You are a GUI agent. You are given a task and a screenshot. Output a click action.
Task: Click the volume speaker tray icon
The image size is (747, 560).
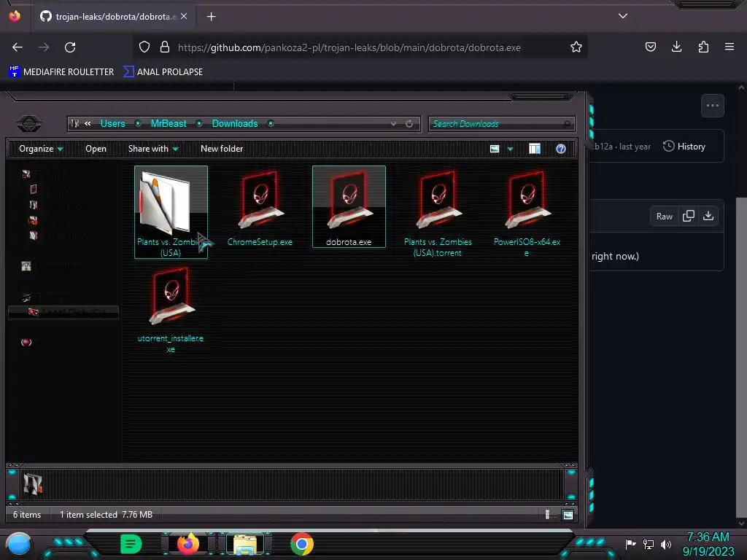click(x=666, y=544)
